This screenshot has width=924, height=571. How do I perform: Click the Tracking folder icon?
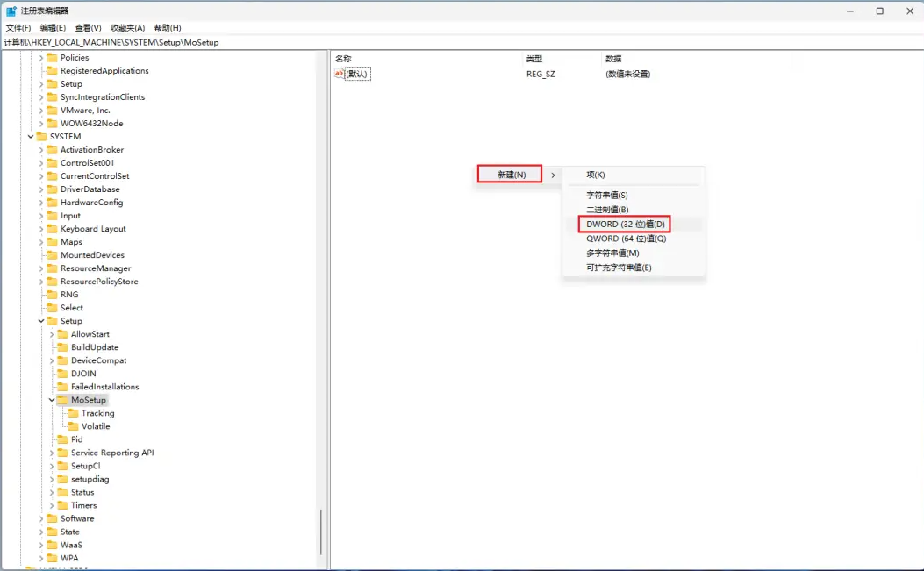pyautogui.click(x=74, y=413)
